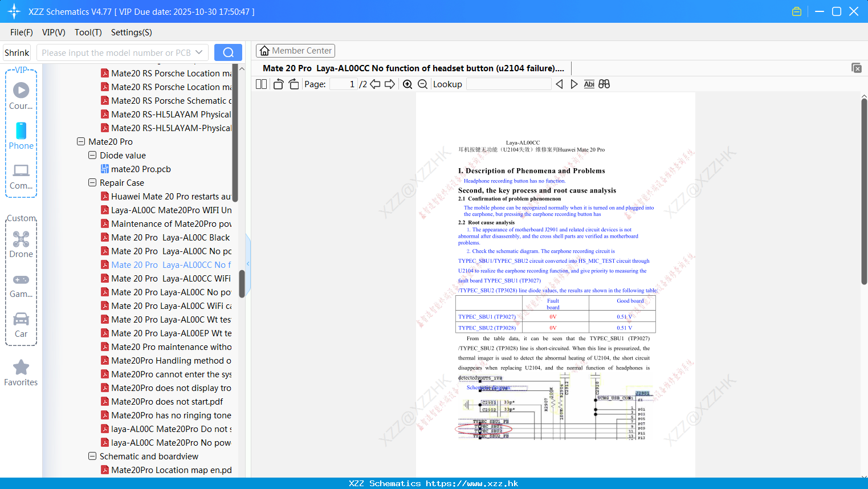Collapse the Diode value folder
The image size is (868, 489).
tap(92, 155)
